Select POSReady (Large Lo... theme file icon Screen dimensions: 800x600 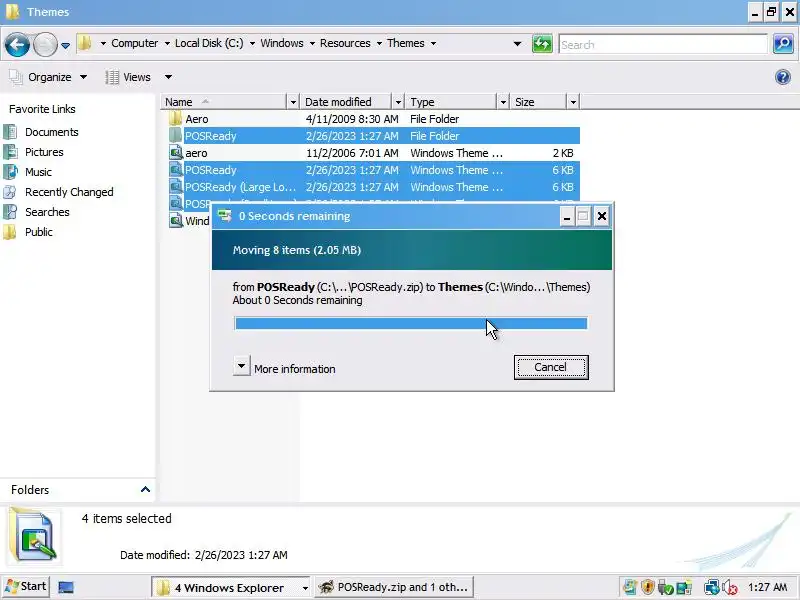point(176,187)
